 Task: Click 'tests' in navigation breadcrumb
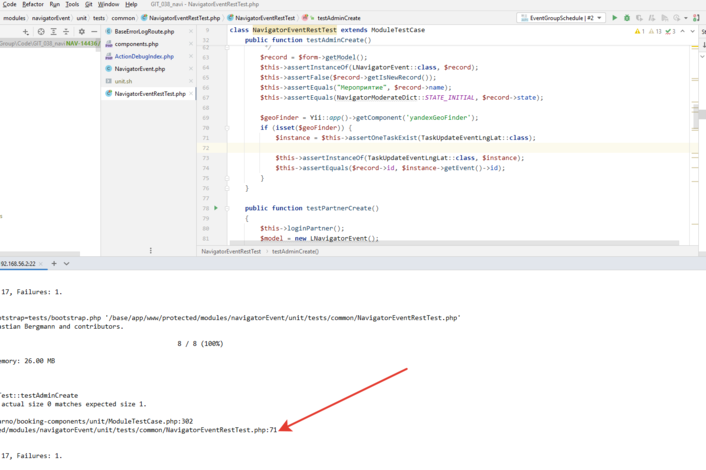tap(99, 18)
